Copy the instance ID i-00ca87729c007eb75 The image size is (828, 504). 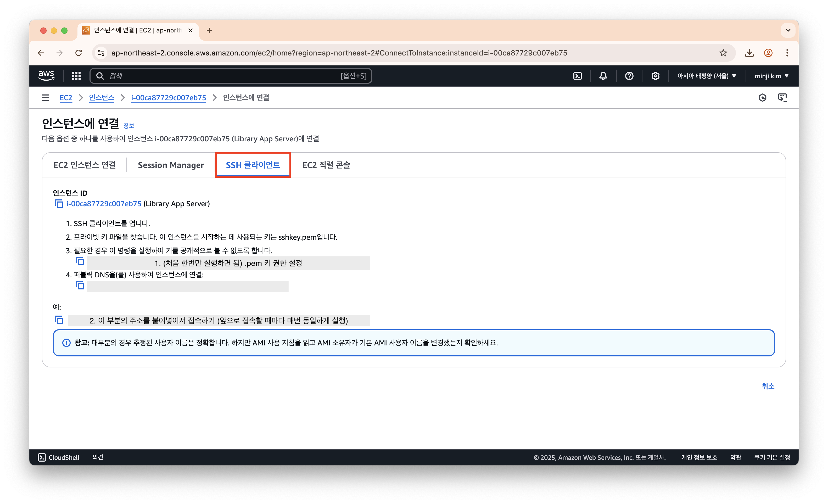pyautogui.click(x=59, y=204)
